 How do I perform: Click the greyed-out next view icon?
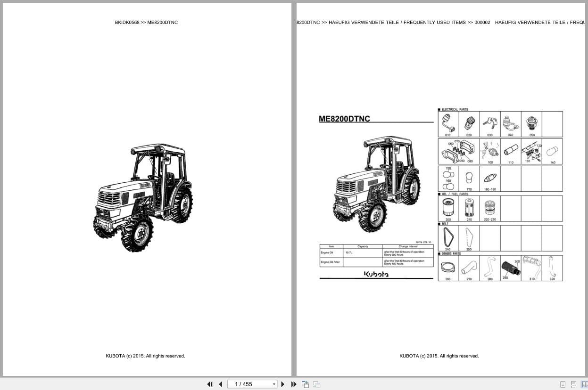click(316, 384)
